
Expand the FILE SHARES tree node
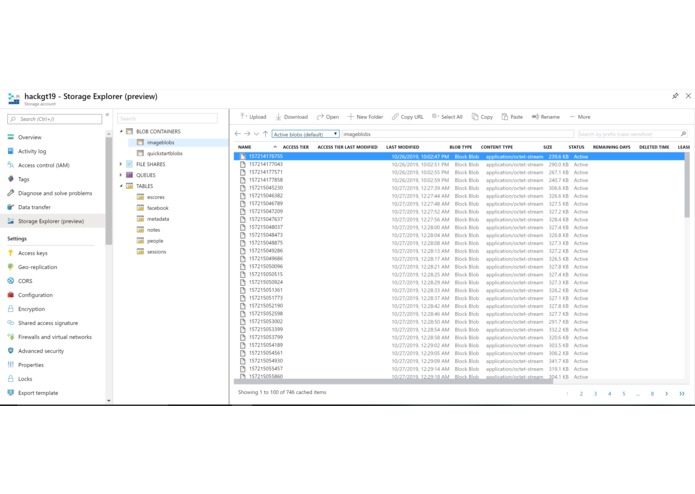point(121,164)
